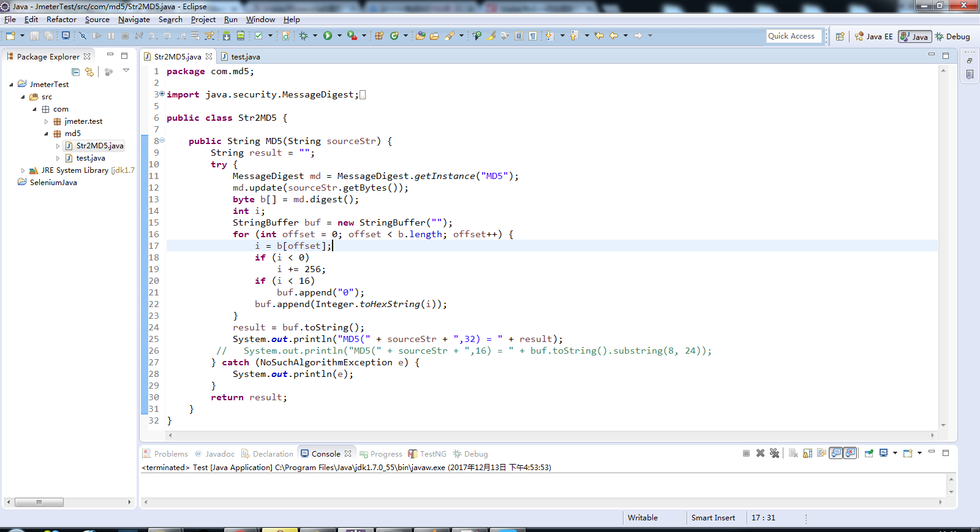The image size is (980, 532).
Task: Collapse the md5 package node
Action: pos(46,134)
